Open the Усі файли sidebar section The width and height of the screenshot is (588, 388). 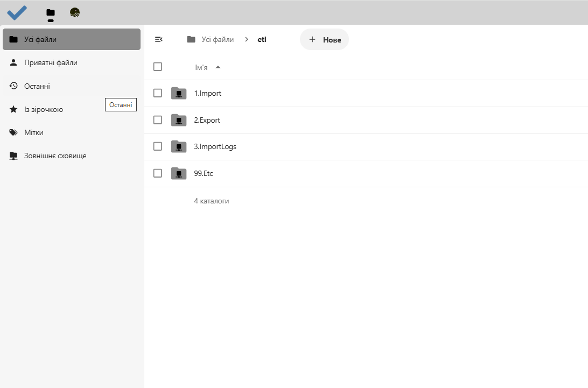tap(40, 39)
